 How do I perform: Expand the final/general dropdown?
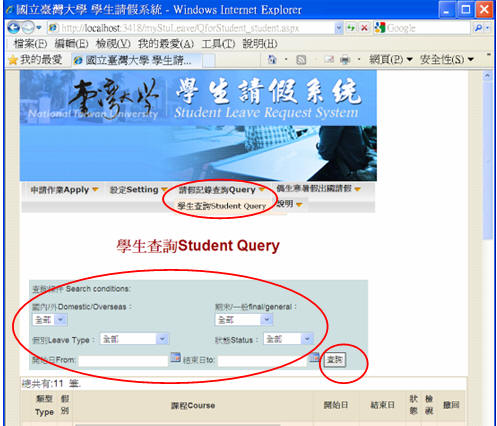[x=266, y=320]
